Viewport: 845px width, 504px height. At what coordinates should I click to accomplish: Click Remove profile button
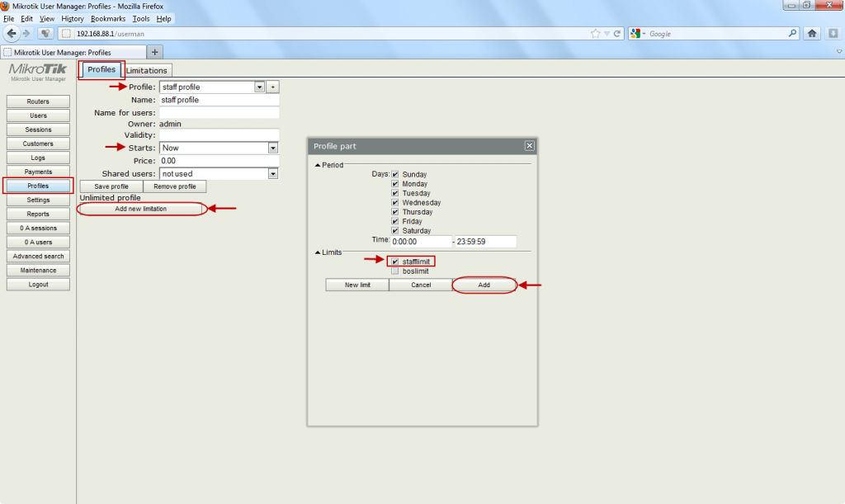click(x=175, y=187)
